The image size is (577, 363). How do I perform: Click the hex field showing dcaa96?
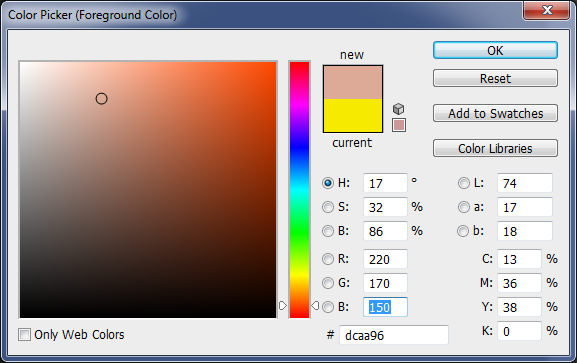point(394,335)
